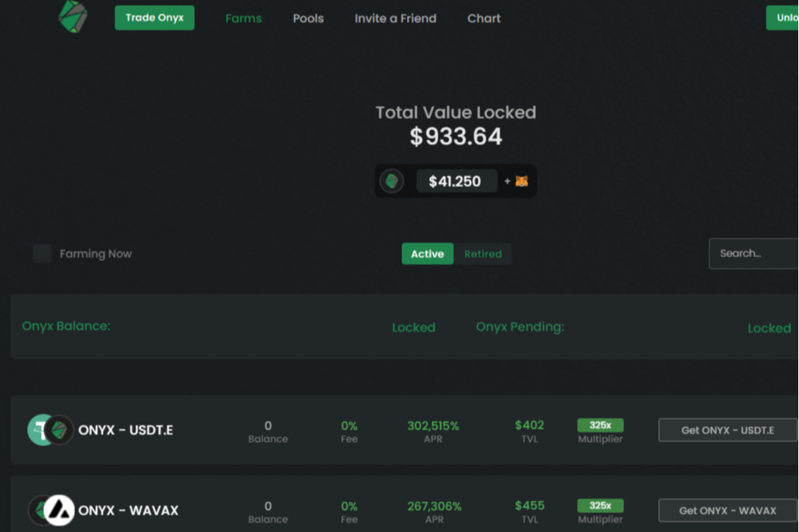Open Invite a Friend

395,19
